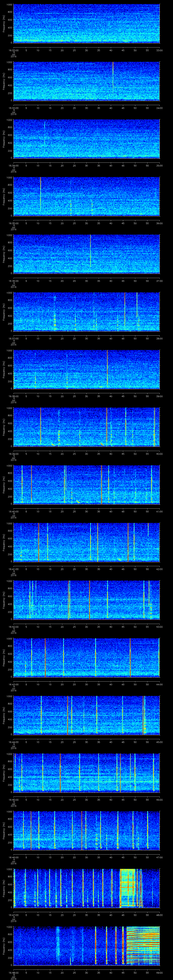173x980 pixels.
Task: Click the 16:41:00 start time label
Action: 13,569
